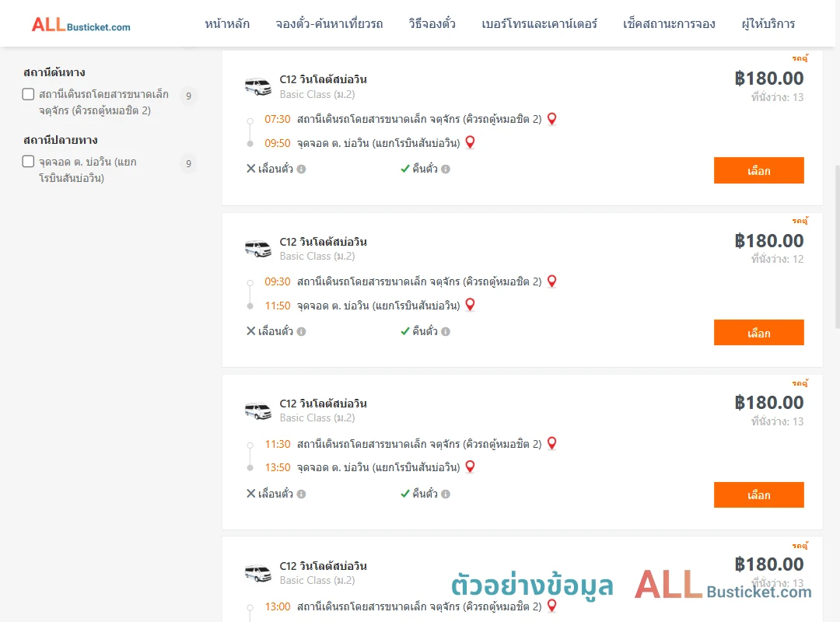840x622 pixels.
Task: Open map pin for 09:30 departure station
Action: click(551, 281)
